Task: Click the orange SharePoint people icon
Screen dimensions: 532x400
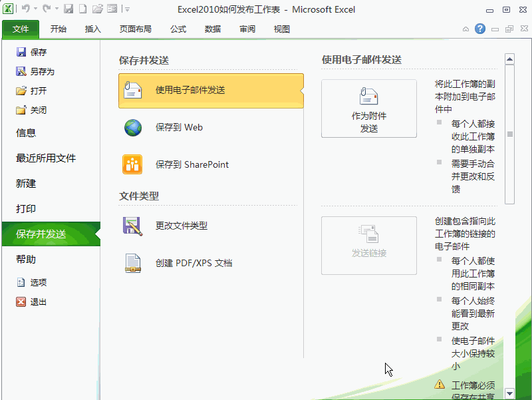Action: pos(132,164)
